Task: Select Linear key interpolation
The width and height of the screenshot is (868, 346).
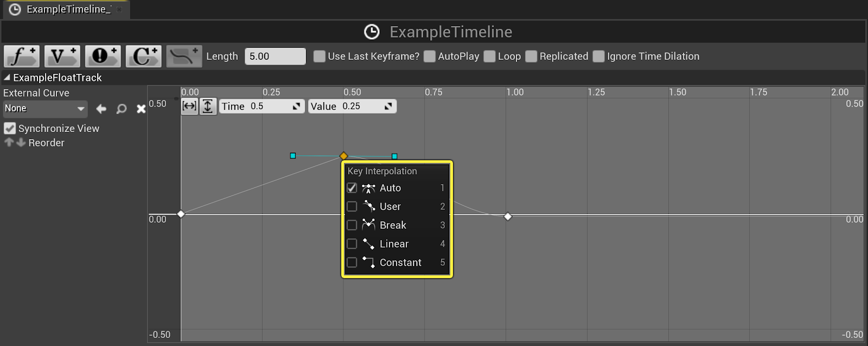Action: [x=394, y=244]
